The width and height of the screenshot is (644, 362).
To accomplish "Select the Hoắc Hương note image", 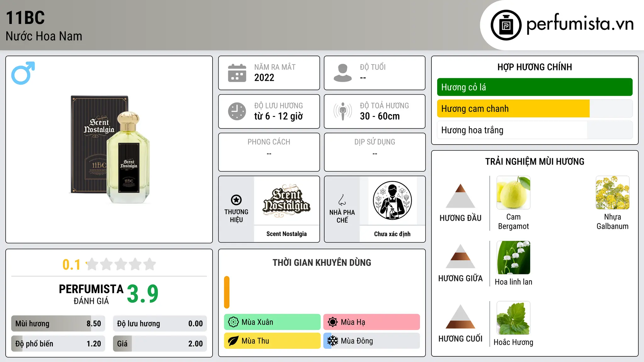I will tap(514, 318).
